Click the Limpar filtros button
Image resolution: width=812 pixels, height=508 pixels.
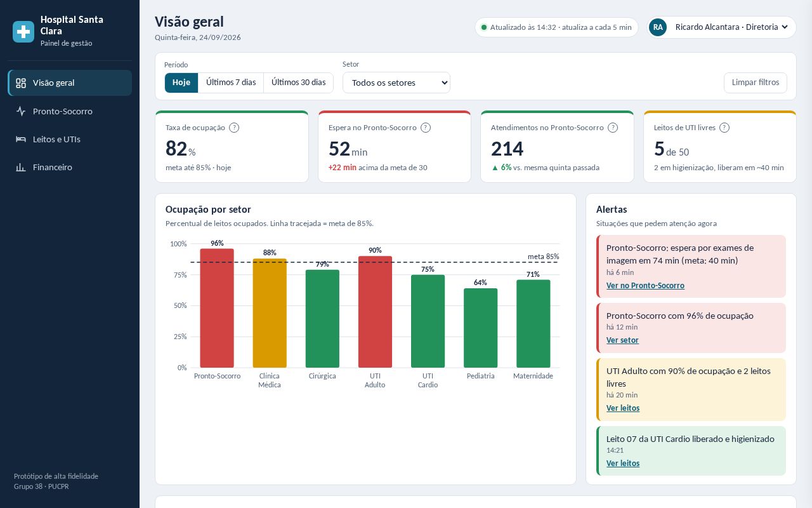coord(756,83)
